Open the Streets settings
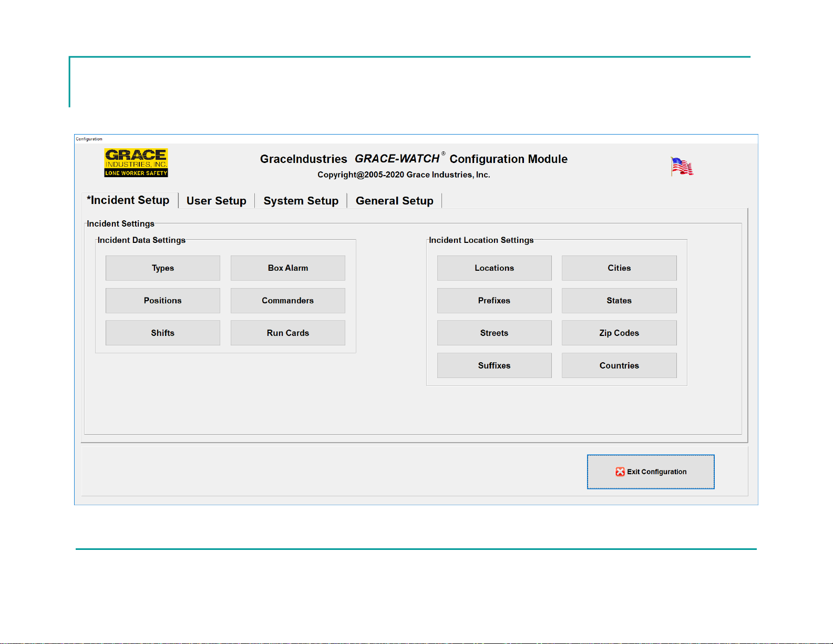This screenshot has height=644, width=833. tap(495, 333)
